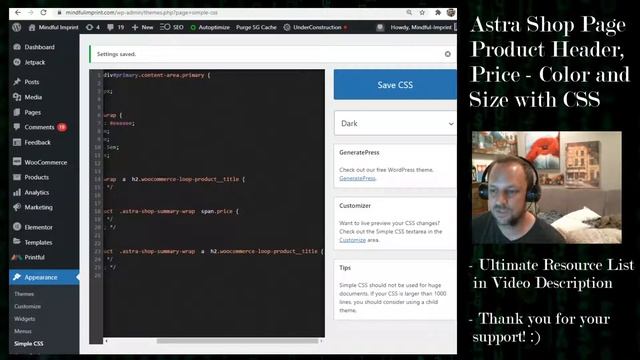This screenshot has width=640, height=360.
Task: Open Feedback in the sidebar
Action: click(37, 142)
